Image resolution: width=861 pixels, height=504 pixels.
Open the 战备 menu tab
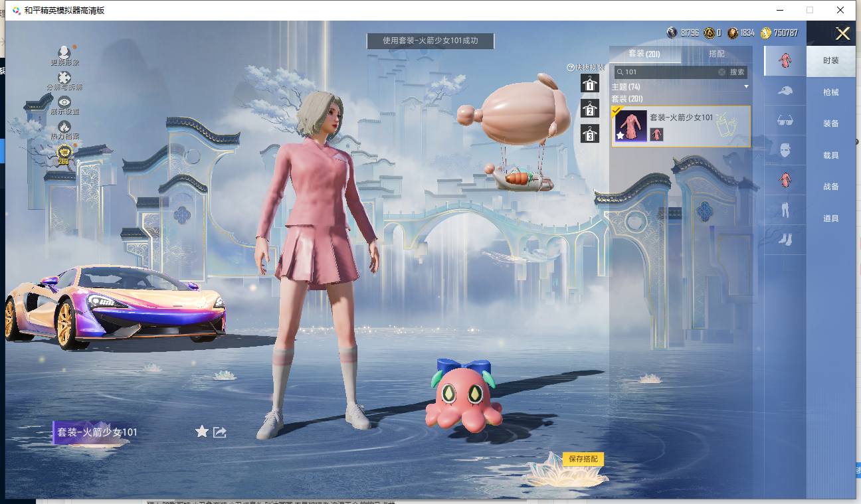pyautogui.click(x=831, y=187)
